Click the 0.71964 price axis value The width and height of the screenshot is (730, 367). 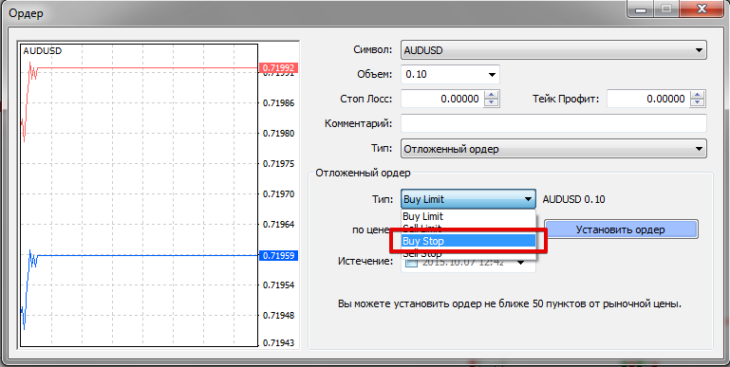click(x=279, y=224)
